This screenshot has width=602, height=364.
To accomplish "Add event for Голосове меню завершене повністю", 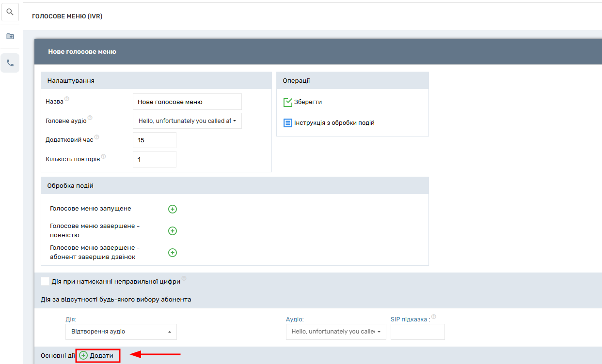I will (172, 231).
